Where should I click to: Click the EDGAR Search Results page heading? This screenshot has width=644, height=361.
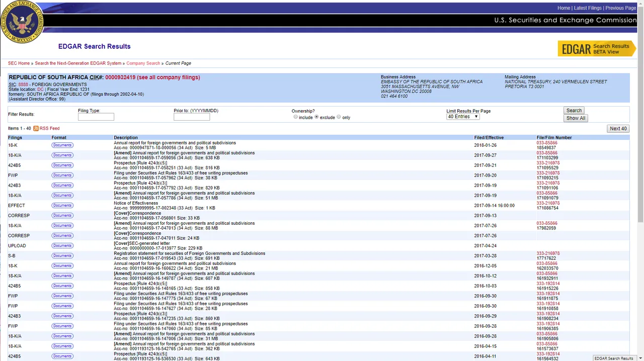pyautogui.click(x=94, y=46)
